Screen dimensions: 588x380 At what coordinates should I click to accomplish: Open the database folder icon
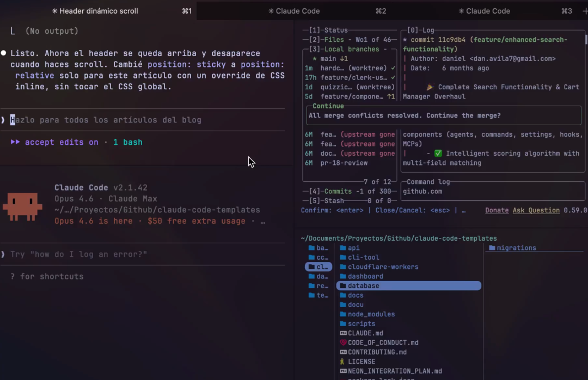coord(342,285)
